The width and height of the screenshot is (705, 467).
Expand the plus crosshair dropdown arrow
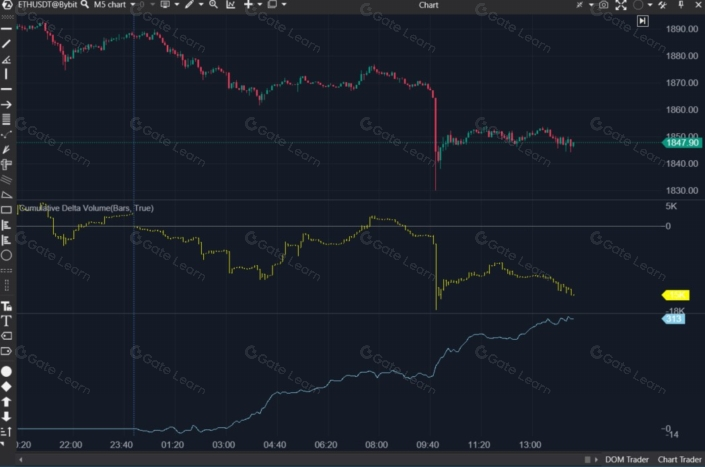tap(261, 5)
